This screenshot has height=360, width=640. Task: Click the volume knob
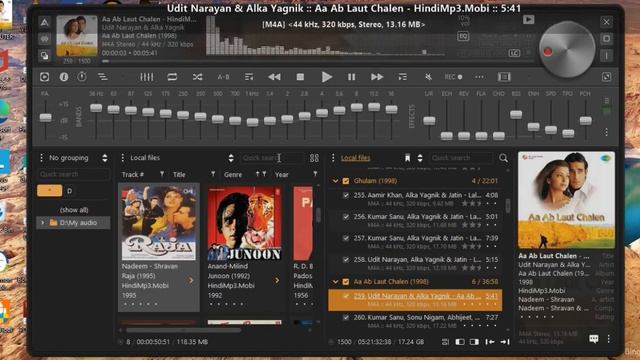point(567,49)
